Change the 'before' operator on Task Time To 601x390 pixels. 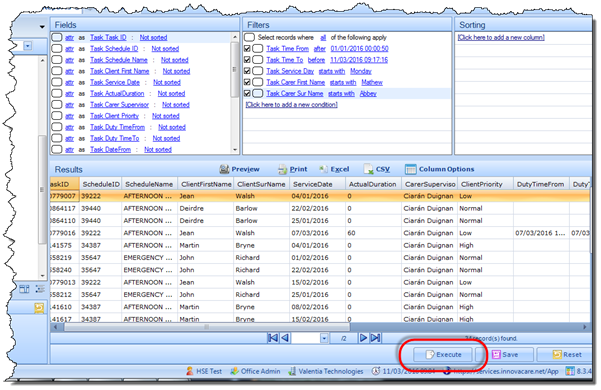point(316,60)
